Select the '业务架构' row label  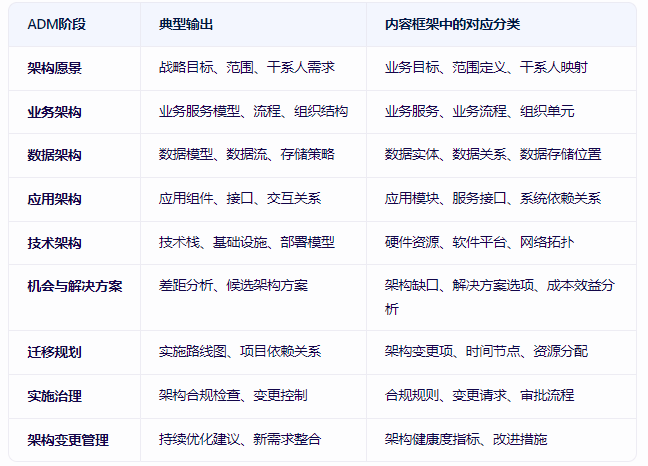coord(55,112)
